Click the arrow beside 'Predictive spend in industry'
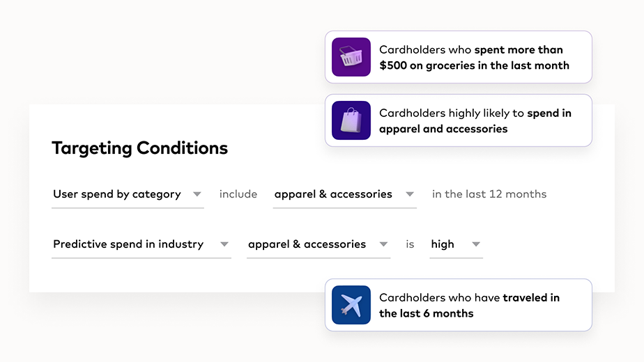 pyautogui.click(x=224, y=245)
